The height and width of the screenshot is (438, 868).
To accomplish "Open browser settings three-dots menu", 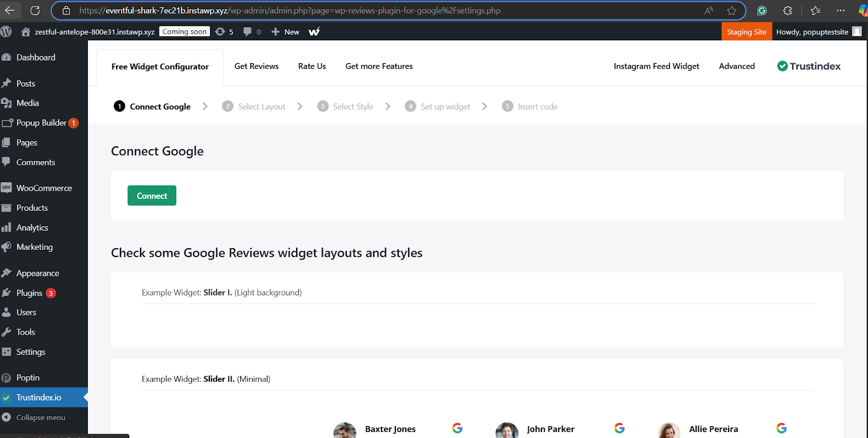I will pyautogui.click(x=840, y=10).
